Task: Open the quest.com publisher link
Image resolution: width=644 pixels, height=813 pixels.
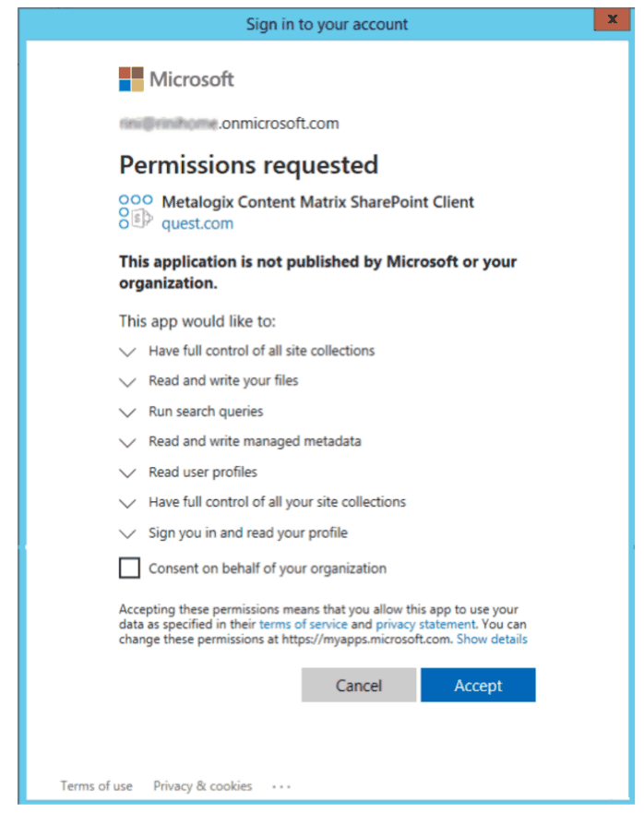Action: pos(197,223)
